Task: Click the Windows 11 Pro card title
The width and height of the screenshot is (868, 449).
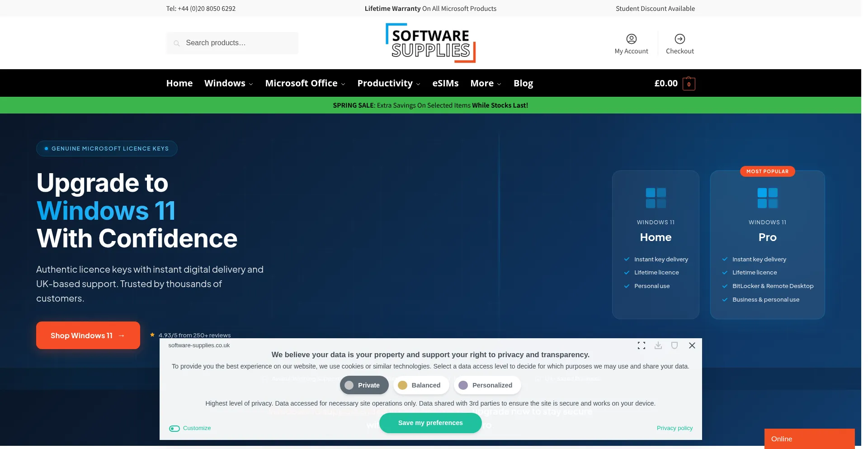Action: [x=767, y=237]
